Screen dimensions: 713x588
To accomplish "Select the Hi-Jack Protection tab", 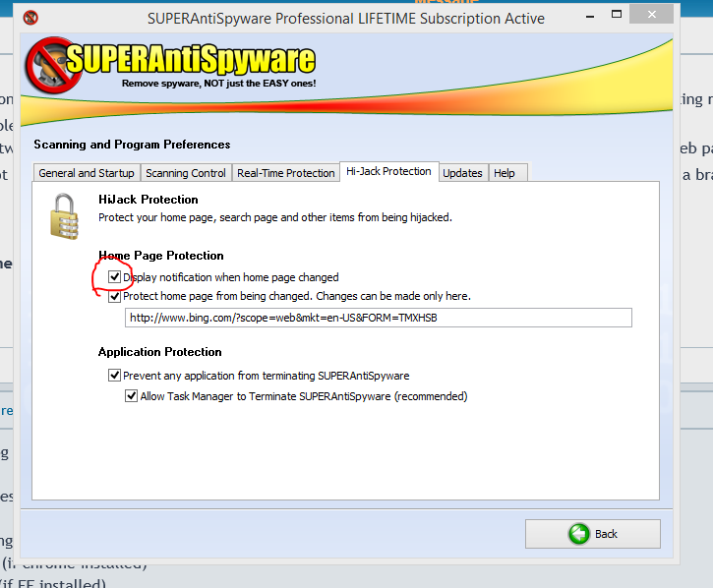I will click(388, 171).
